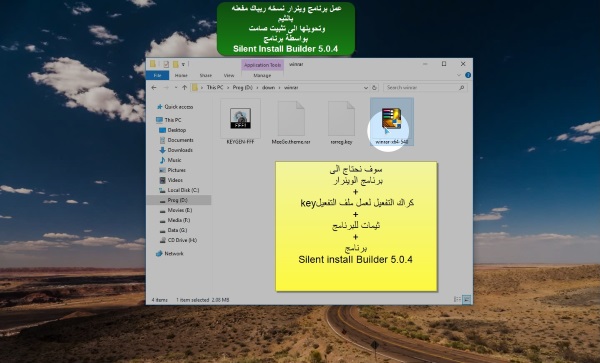
Task: Switch to the Share ribbon tab
Action: tap(205, 75)
